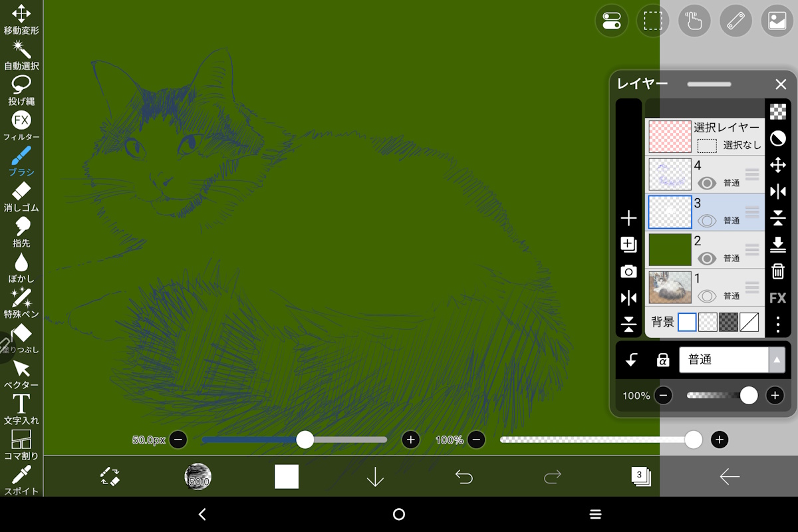Screen dimensions: 798x532
Task: Select the Lasso tool
Action: tap(21, 89)
